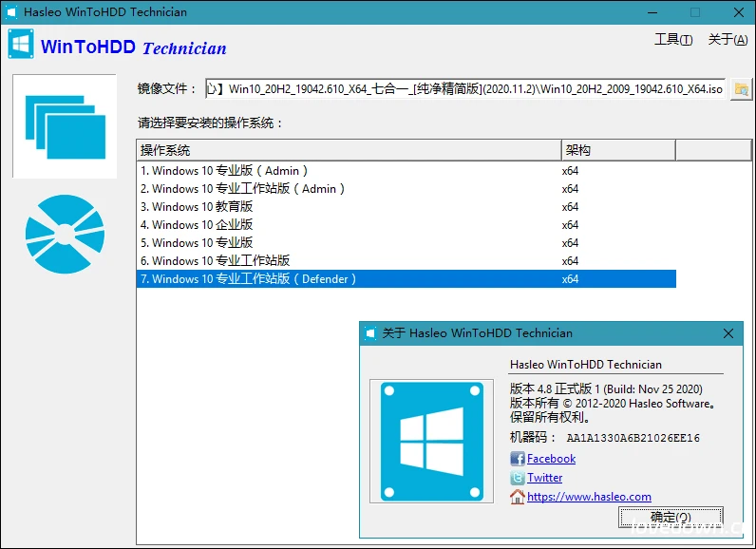The height and width of the screenshot is (549, 756).
Task: Click the WinToHDD logo icon in header
Action: pos(21,44)
